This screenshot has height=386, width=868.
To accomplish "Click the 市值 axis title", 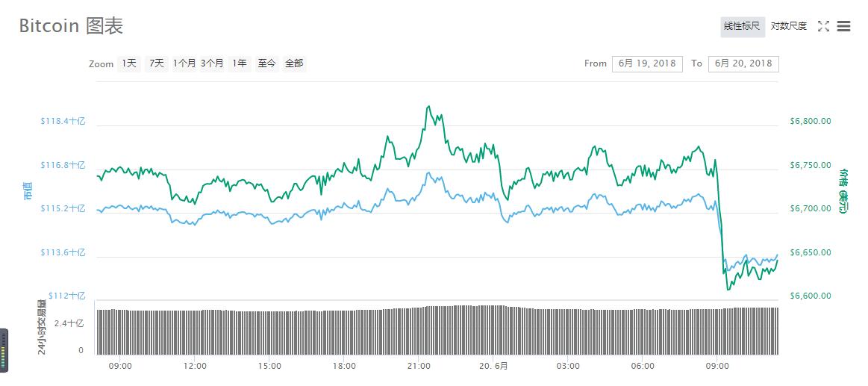I will [x=28, y=190].
